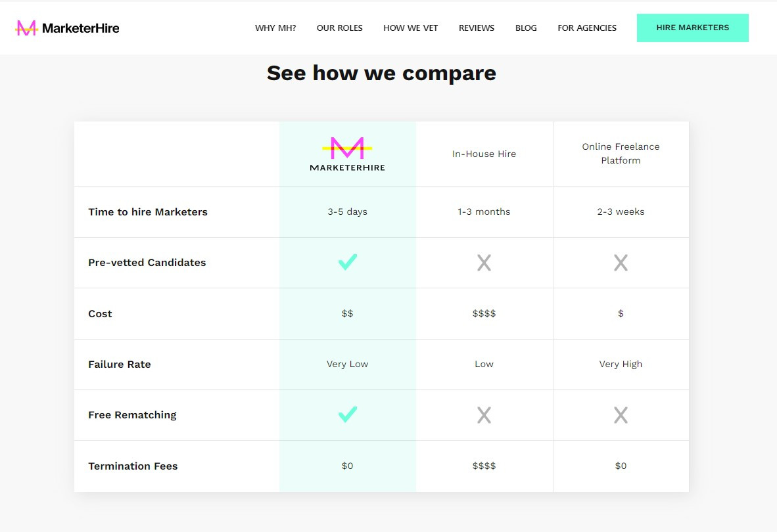Click the In-House Hire column header
777x532 pixels.
pyautogui.click(x=484, y=153)
